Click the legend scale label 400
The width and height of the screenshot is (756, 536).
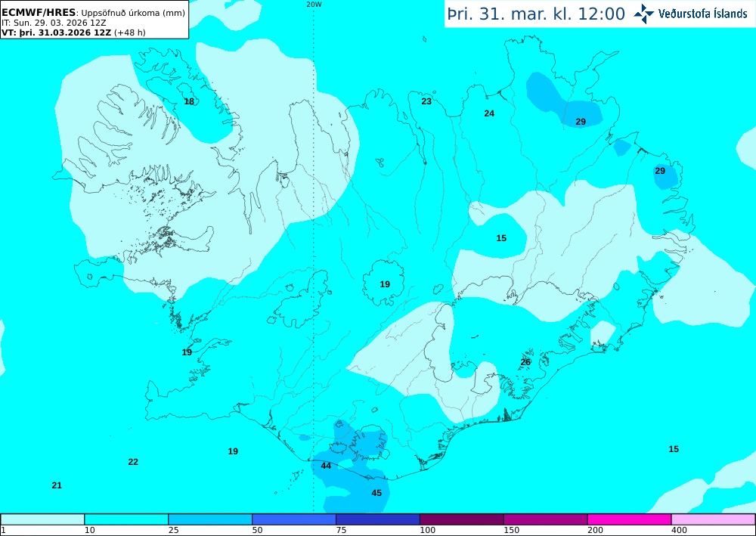click(680, 530)
